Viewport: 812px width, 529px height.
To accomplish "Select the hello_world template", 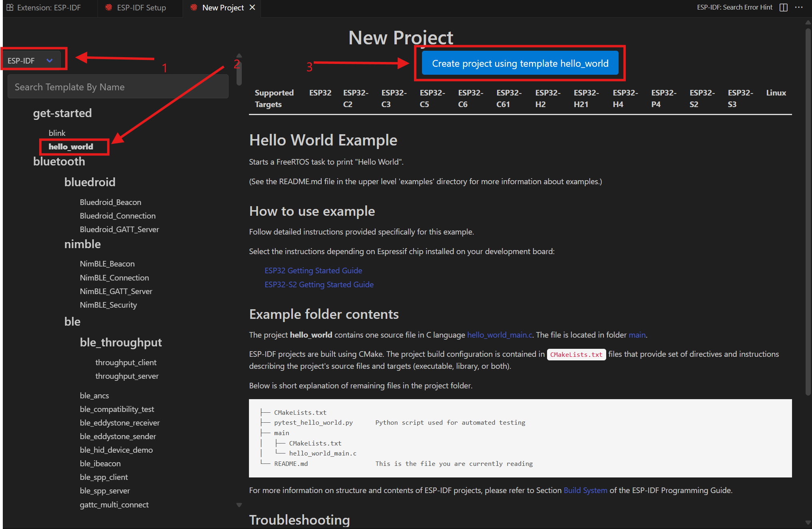I will click(71, 147).
